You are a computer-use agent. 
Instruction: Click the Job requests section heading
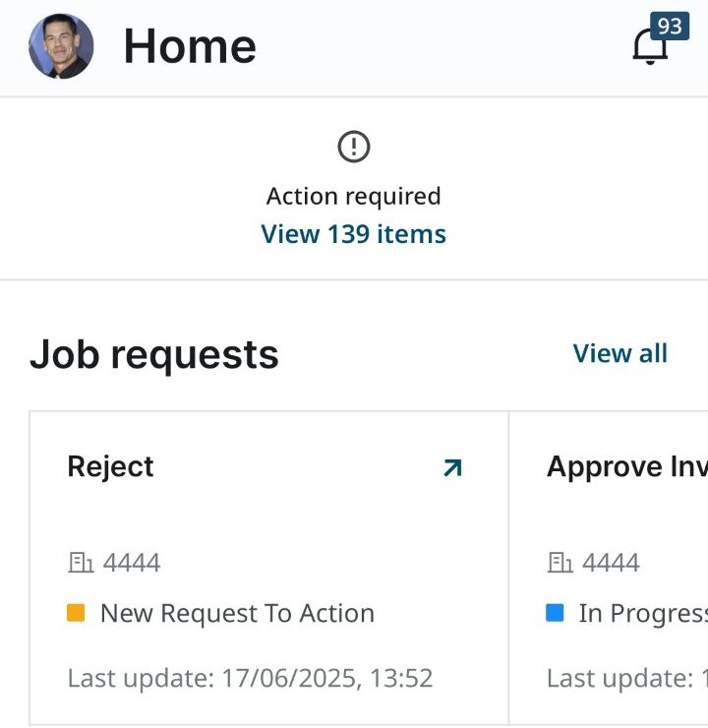(x=154, y=355)
